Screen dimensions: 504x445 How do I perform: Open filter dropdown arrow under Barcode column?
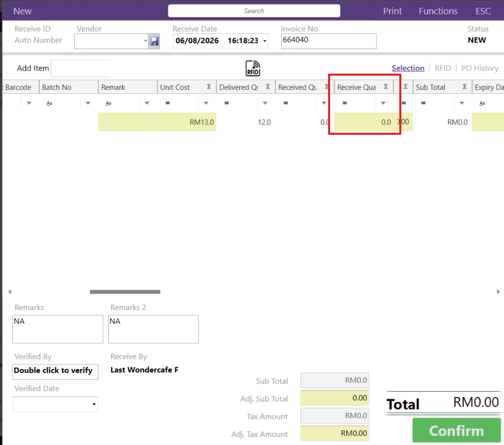click(x=29, y=103)
